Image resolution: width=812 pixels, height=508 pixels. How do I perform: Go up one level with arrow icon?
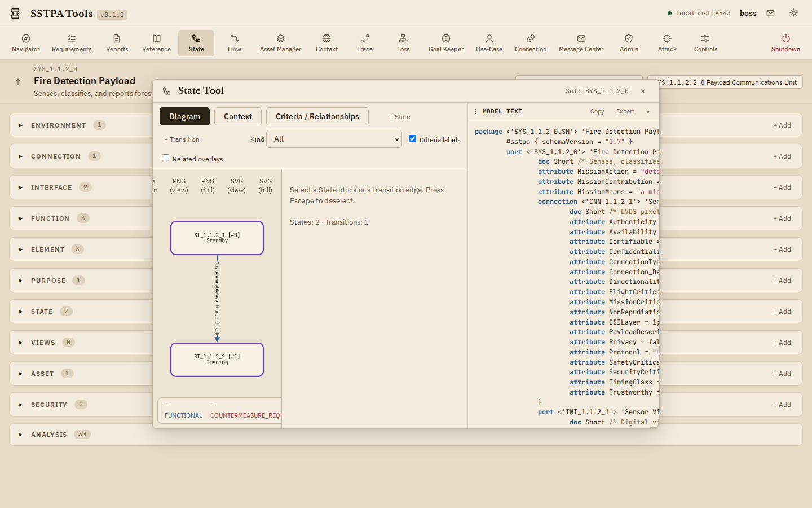tap(18, 82)
